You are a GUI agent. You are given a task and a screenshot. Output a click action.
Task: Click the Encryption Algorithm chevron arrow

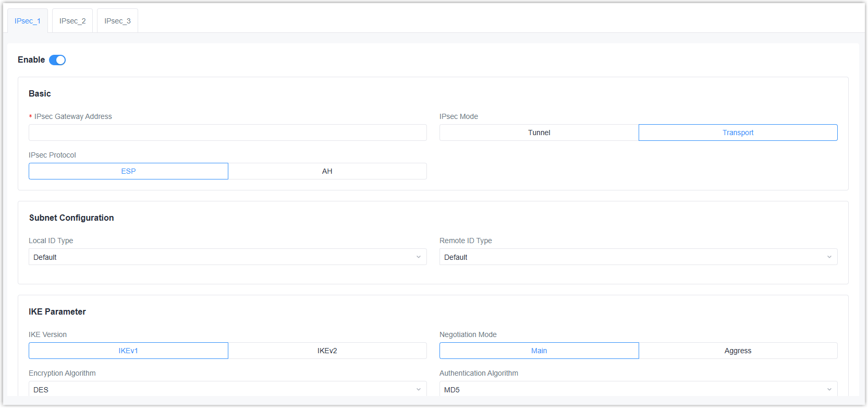[419, 389]
